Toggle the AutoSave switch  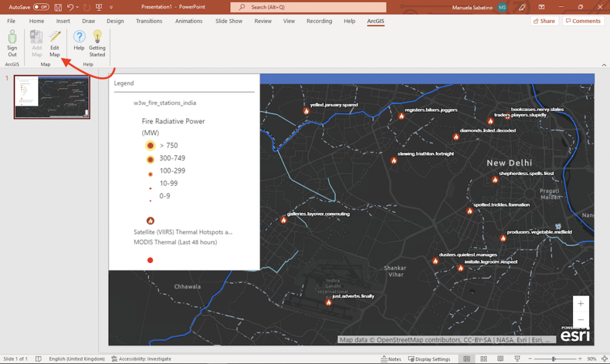pos(41,7)
